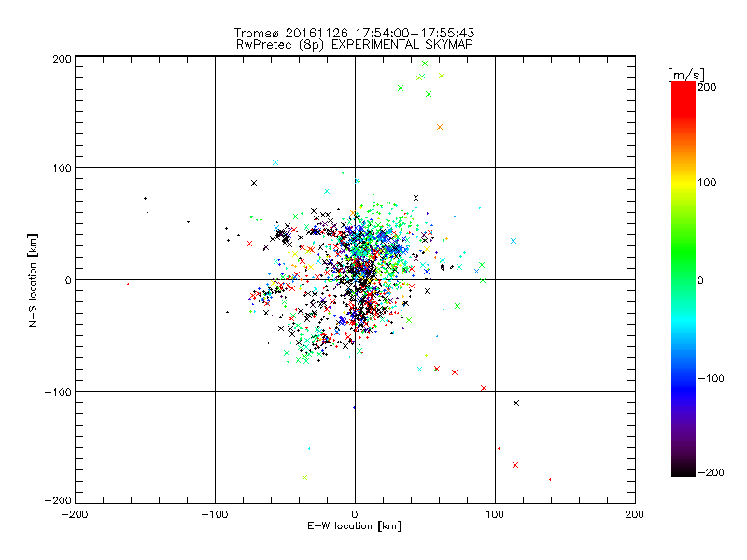
Task: Click the black X marker just below the -100 gridline
Action: click(516, 403)
